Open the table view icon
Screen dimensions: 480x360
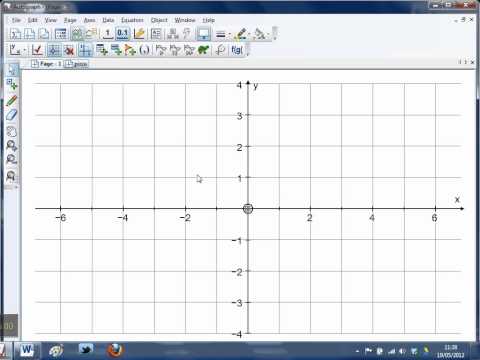tap(61, 34)
